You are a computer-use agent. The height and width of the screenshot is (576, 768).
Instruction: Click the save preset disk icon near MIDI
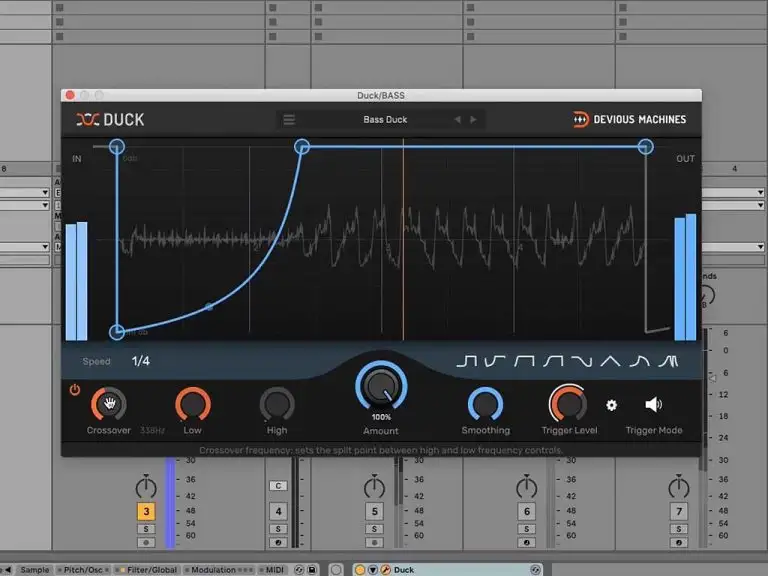(312, 570)
